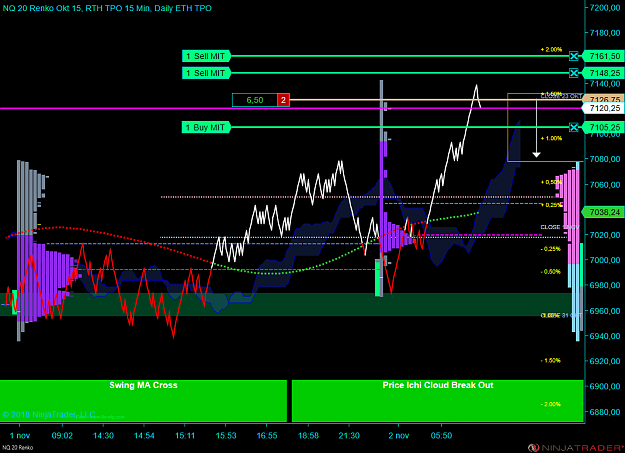Select the Swing MA Cross indicator panel

(x=143, y=401)
